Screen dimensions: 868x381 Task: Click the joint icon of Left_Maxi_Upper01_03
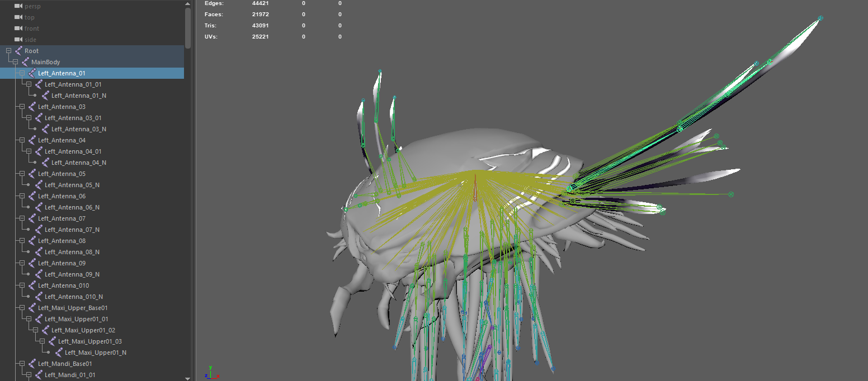[52, 341]
